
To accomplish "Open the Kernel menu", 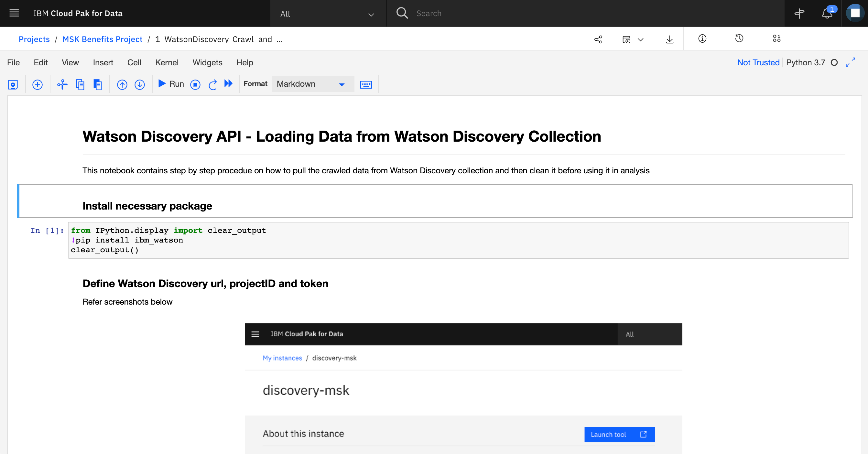I will 167,63.
